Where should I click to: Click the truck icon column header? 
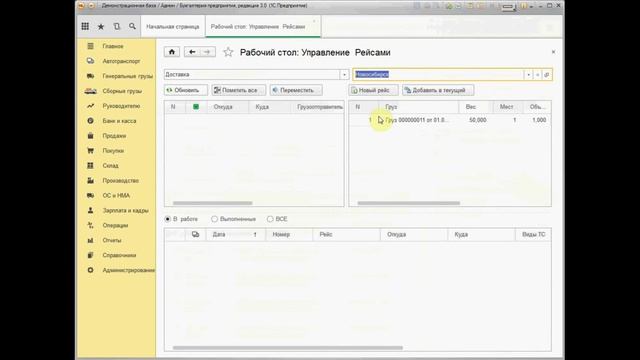click(x=196, y=234)
